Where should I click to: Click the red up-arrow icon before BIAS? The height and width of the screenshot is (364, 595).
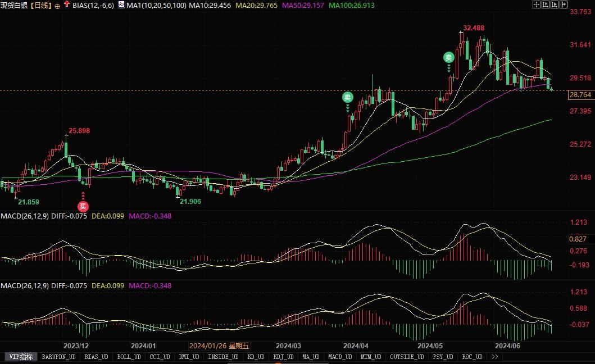[x=67, y=5]
